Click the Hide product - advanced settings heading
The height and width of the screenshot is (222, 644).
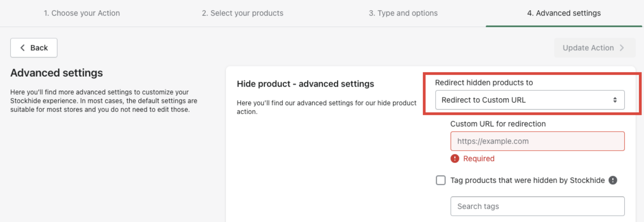[305, 84]
